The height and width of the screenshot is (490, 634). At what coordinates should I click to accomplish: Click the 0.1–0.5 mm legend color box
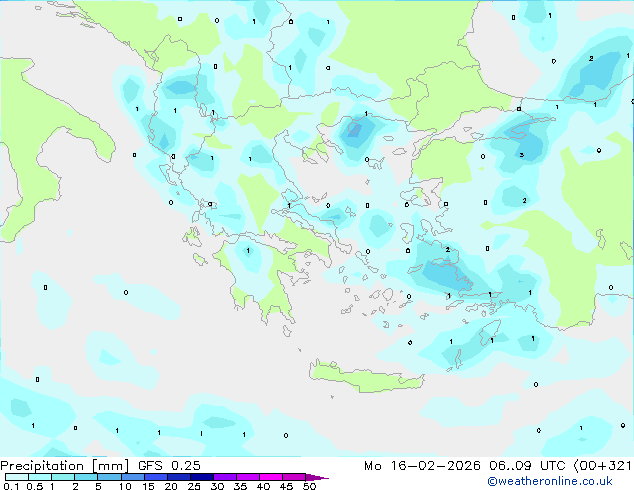click(17, 477)
